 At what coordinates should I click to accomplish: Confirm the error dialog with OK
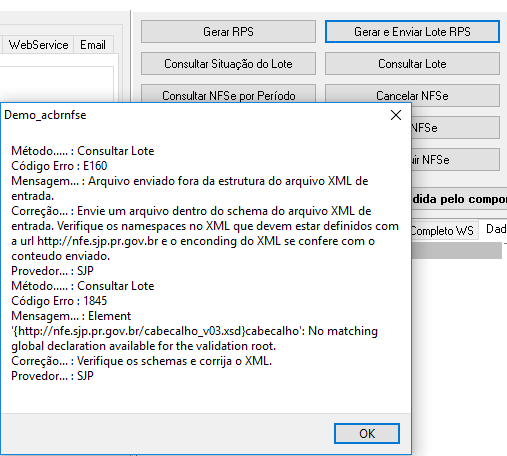367,434
